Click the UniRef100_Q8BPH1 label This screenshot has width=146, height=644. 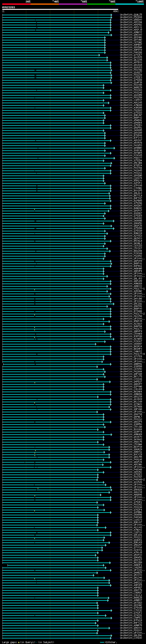tap(131, 364)
